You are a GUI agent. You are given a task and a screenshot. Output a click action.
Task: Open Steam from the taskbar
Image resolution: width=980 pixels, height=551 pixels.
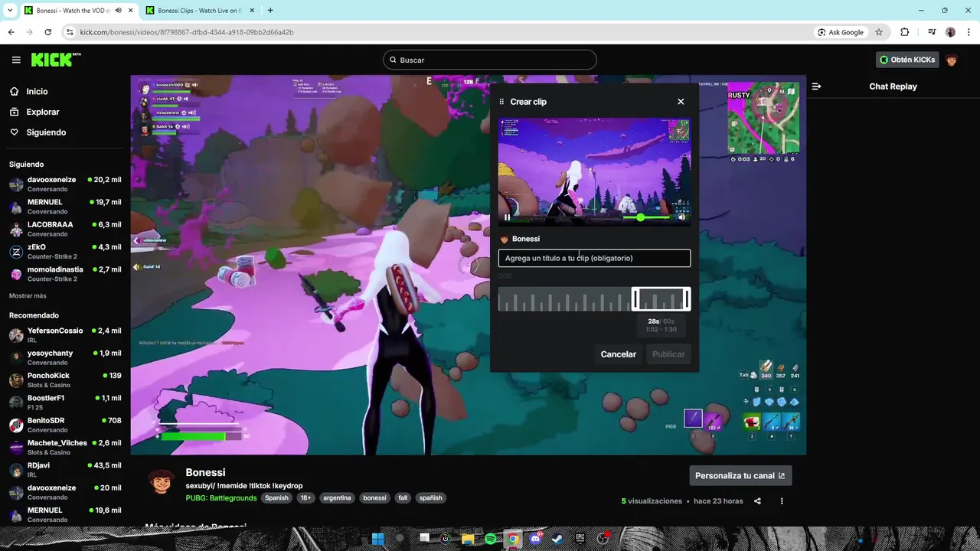click(558, 539)
